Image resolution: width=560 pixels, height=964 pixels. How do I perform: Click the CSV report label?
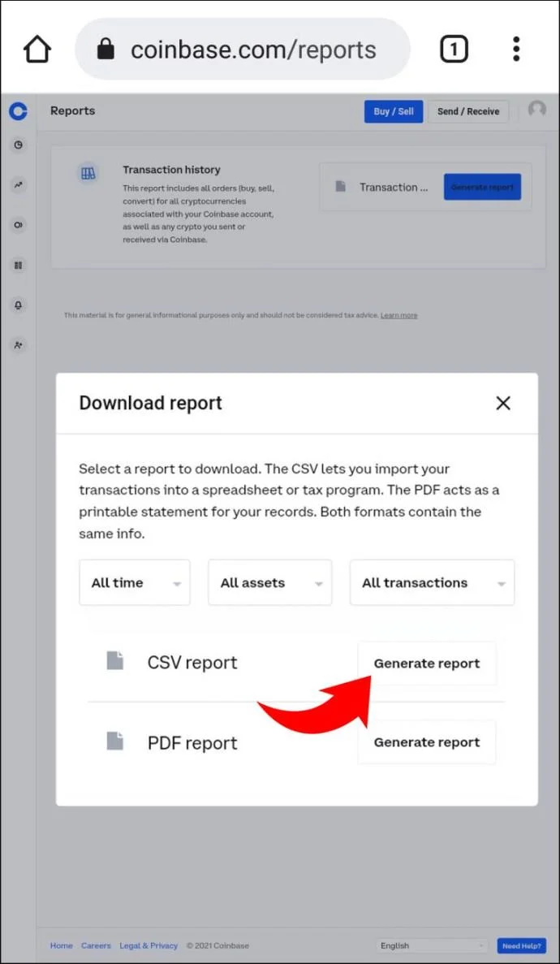pyautogui.click(x=192, y=663)
